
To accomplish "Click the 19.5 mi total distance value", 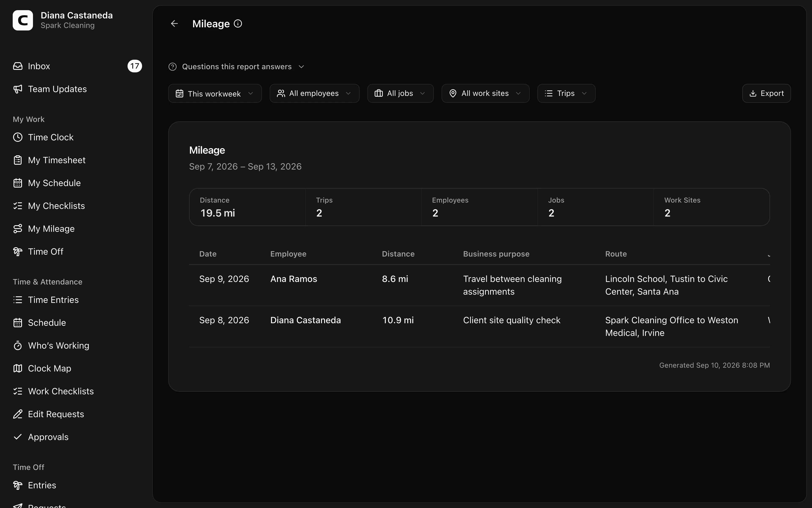I will point(217,213).
